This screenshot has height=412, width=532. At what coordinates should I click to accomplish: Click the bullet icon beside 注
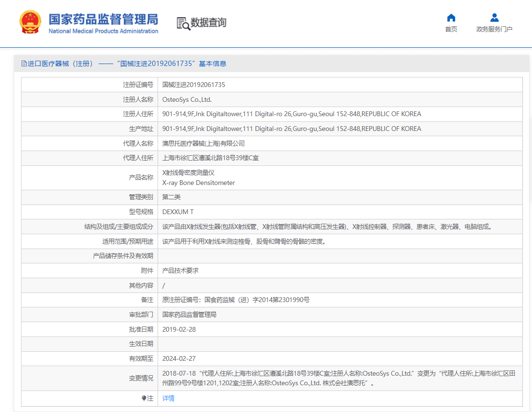pyautogui.click(x=144, y=398)
